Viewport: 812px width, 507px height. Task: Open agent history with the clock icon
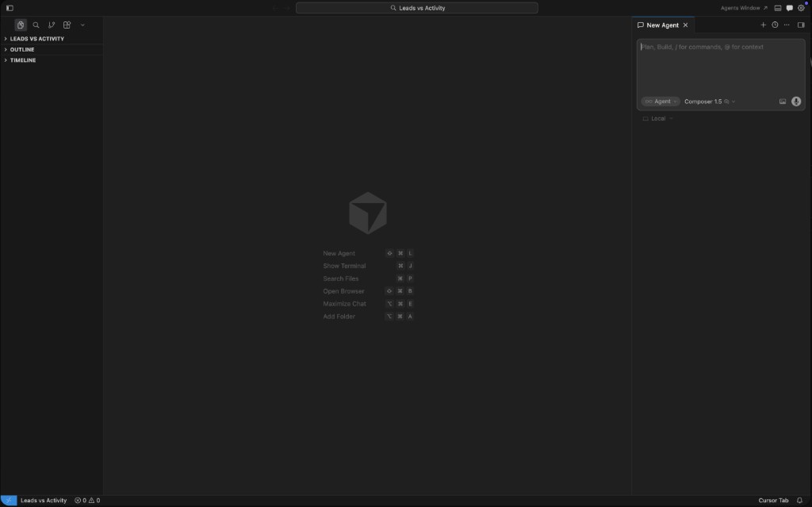pyautogui.click(x=775, y=25)
